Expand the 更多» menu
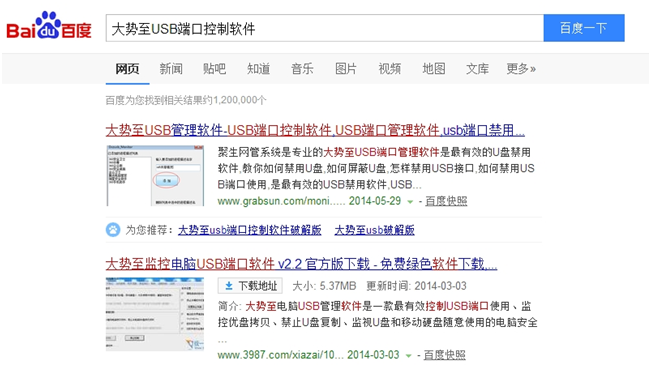 pyautogui.click(x=521, y=69)
